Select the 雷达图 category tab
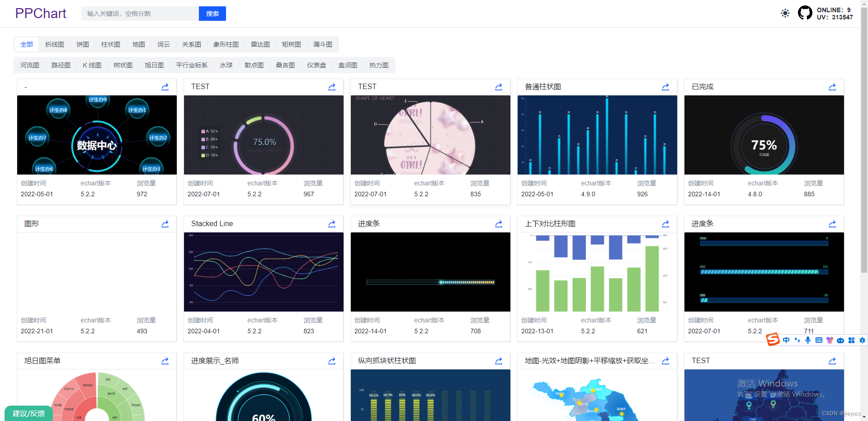The height and width of the screenshot is (421, 868). click(260, 44)
